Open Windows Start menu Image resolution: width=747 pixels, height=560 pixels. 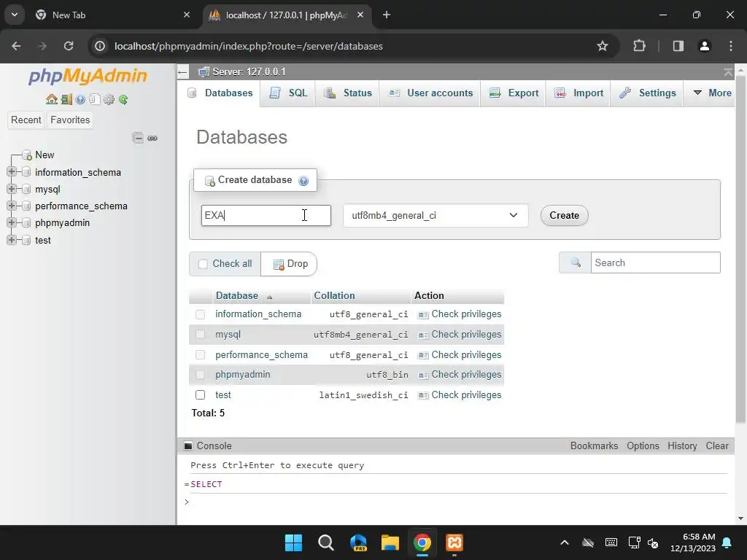click(x=293, y=542)
